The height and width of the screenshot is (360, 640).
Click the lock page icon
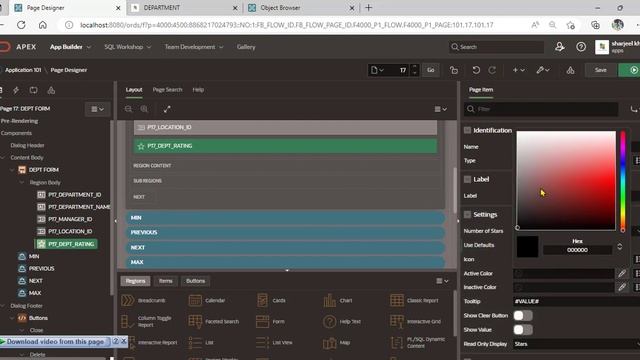click(x=454, y=70)
